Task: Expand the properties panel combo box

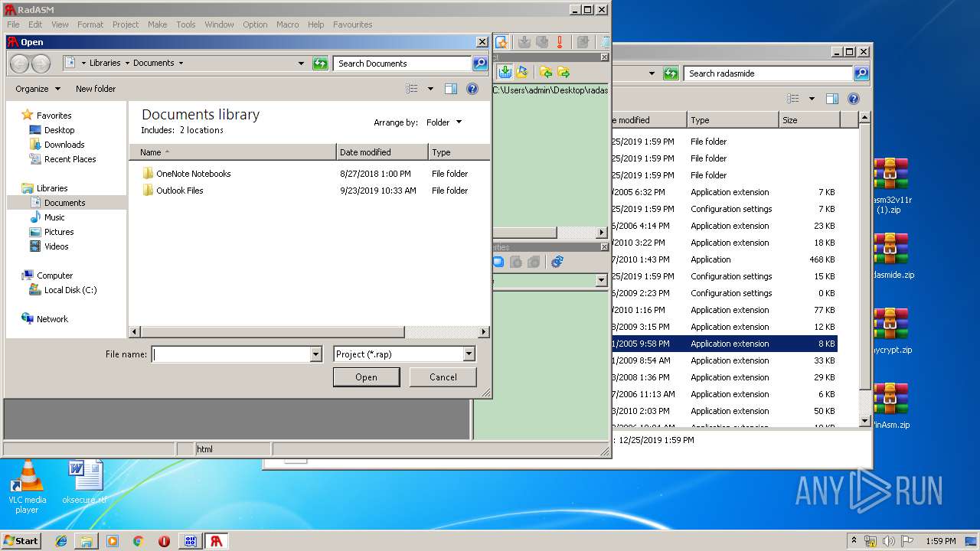Action: click(x=601, y=281)
